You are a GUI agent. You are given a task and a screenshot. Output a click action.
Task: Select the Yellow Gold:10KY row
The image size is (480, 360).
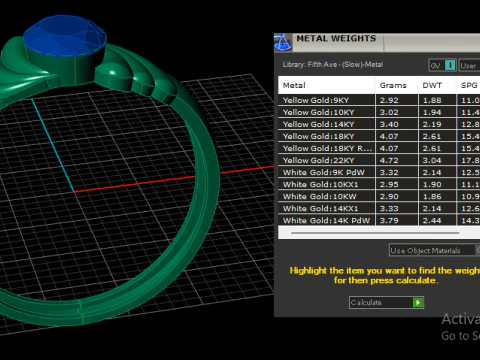coord(379,112)
